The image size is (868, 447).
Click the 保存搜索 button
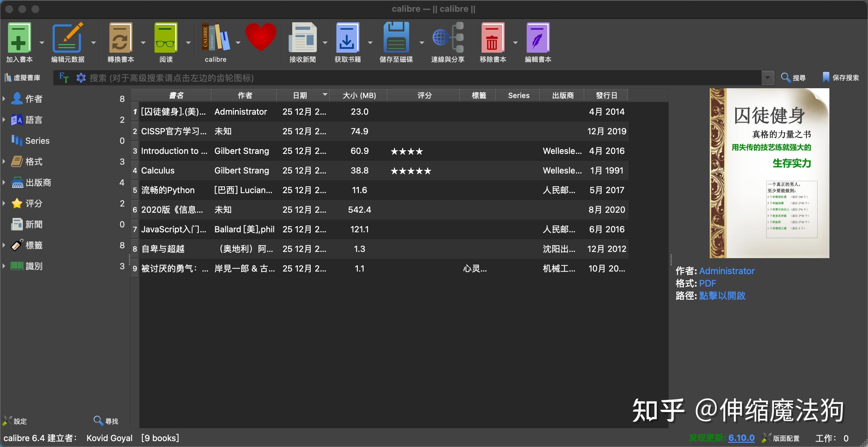[x=841, y=78]
